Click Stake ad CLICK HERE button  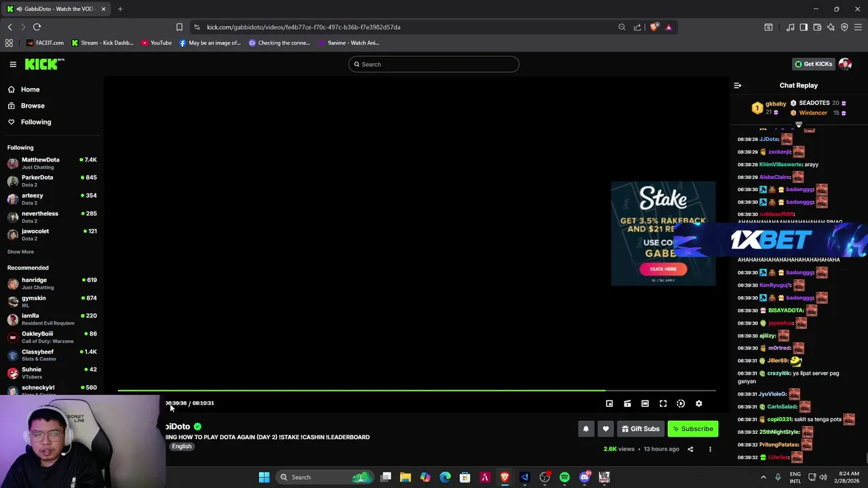pyautogui.click(x=663, y=269)
